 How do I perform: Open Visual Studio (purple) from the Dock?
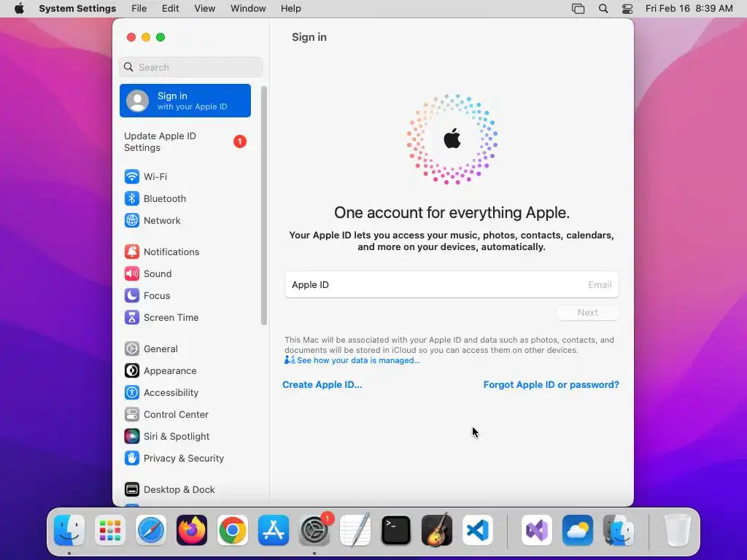coord(537,530)
